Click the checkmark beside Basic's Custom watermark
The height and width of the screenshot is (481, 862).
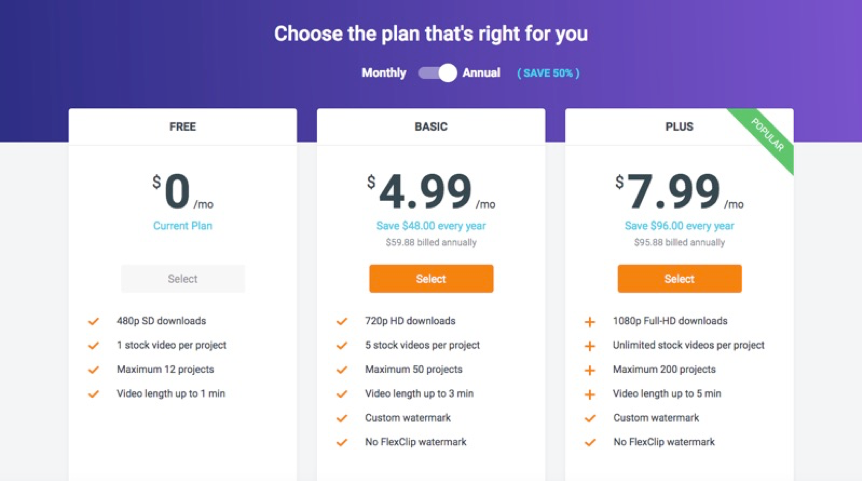341,418
